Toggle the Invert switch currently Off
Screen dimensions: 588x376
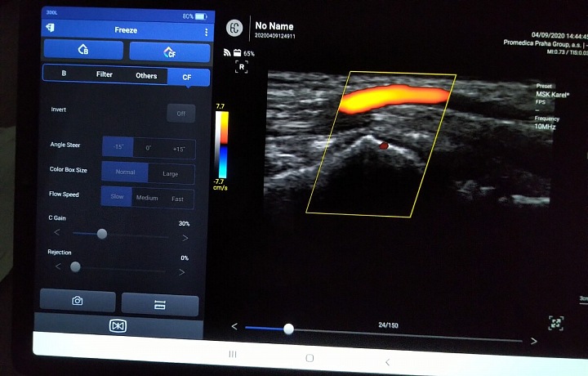tap(180, 114)
